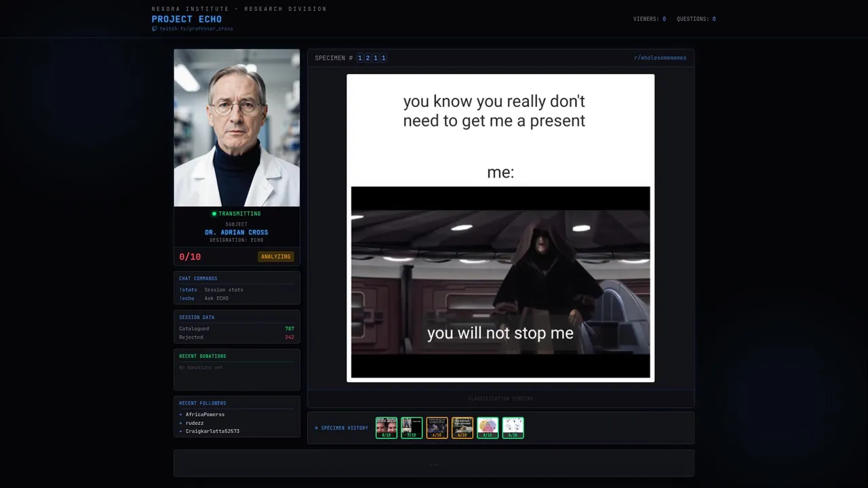Click the SPECIMEN # 1211 label

351,58
